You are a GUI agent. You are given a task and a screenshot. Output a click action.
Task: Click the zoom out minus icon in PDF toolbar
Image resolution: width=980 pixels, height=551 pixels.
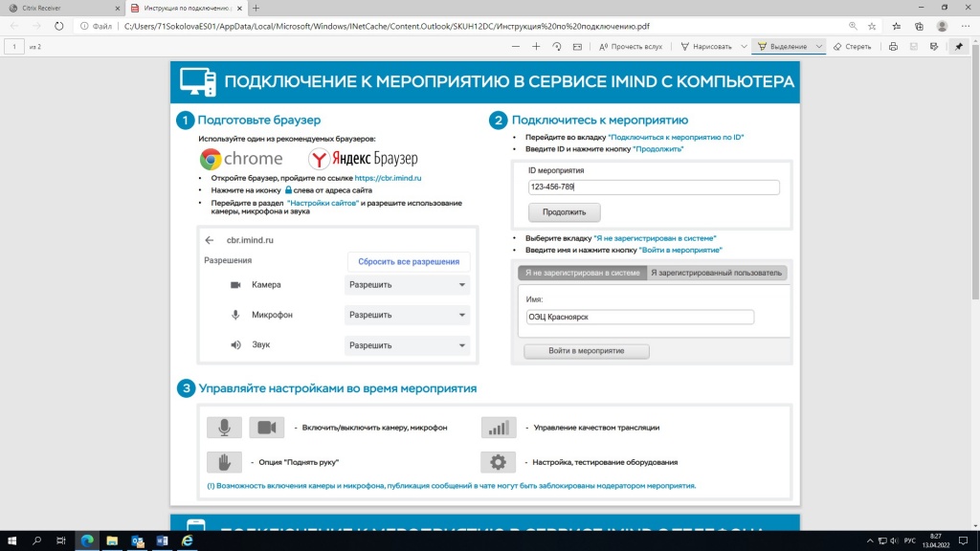[516, 46]
